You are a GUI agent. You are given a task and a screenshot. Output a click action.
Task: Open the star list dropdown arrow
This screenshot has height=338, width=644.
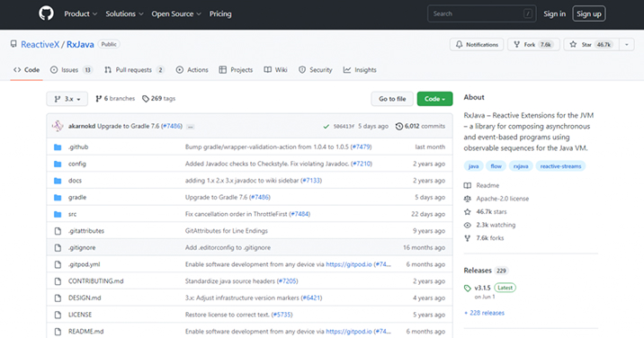pos(627,45)
